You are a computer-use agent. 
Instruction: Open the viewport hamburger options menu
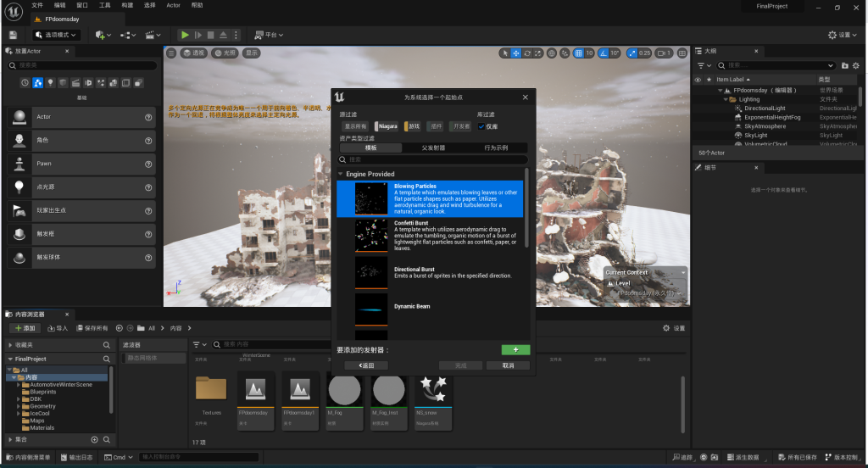click(x=171, y=53)
